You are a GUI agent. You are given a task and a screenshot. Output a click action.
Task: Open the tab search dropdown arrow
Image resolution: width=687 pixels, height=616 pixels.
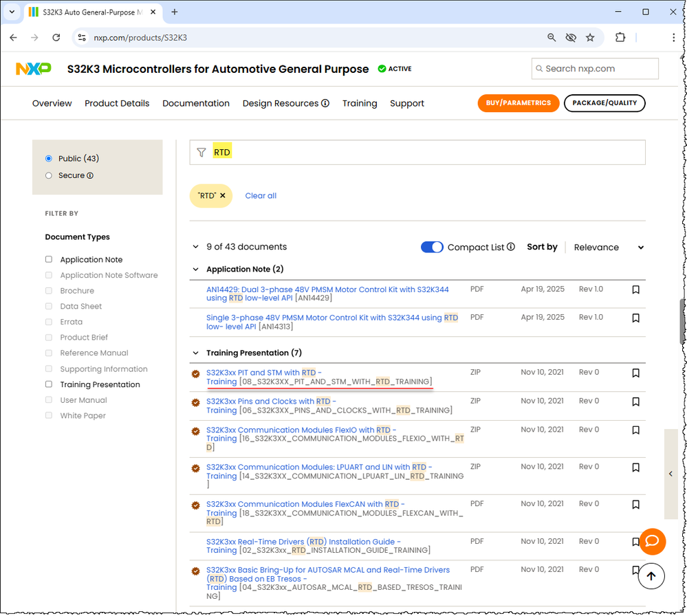click(x=12, y=12)
